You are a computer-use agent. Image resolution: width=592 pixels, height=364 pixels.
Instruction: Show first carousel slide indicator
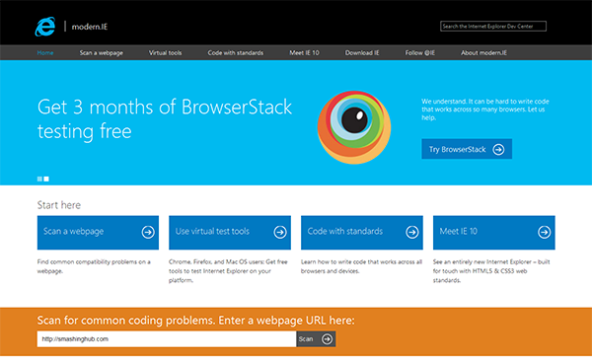click(39, 179)
